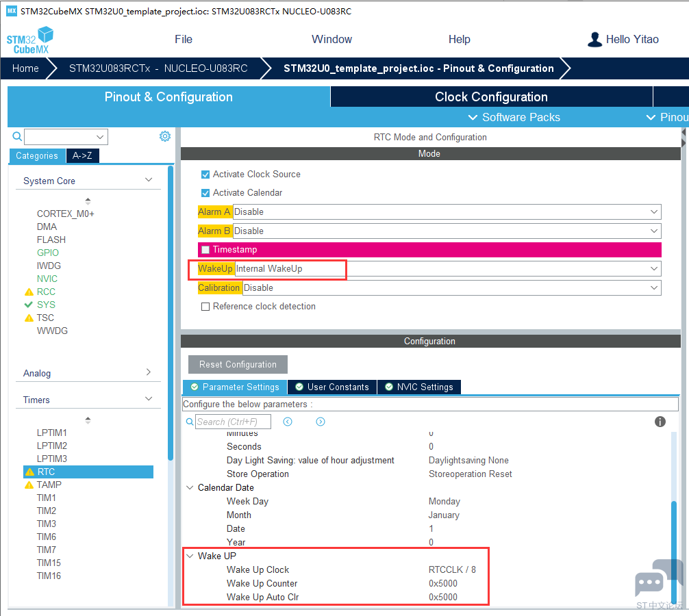Go to the next search result arrow
Screen dimensions: 689x616
click(321, 422)
